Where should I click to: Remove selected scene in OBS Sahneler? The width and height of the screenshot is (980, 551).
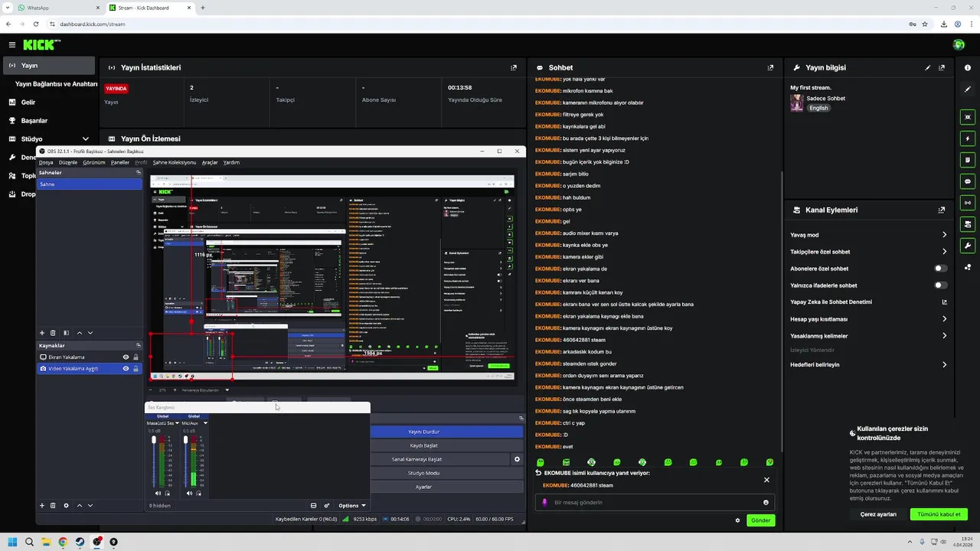pyautogui.click(x=53, y=333)
